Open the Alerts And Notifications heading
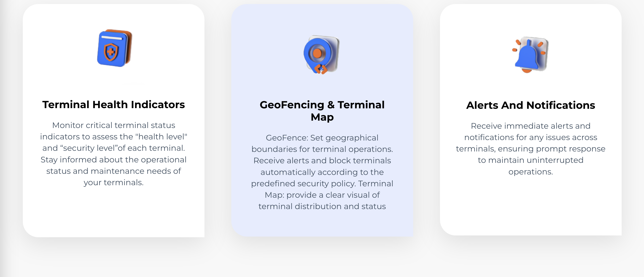 point(530,105)
